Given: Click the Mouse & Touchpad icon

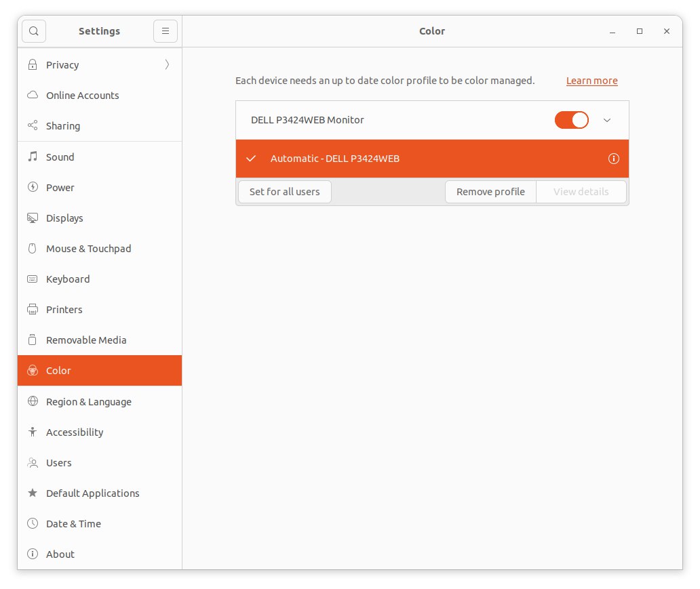Looking at the screenshot, I should 33,248.
